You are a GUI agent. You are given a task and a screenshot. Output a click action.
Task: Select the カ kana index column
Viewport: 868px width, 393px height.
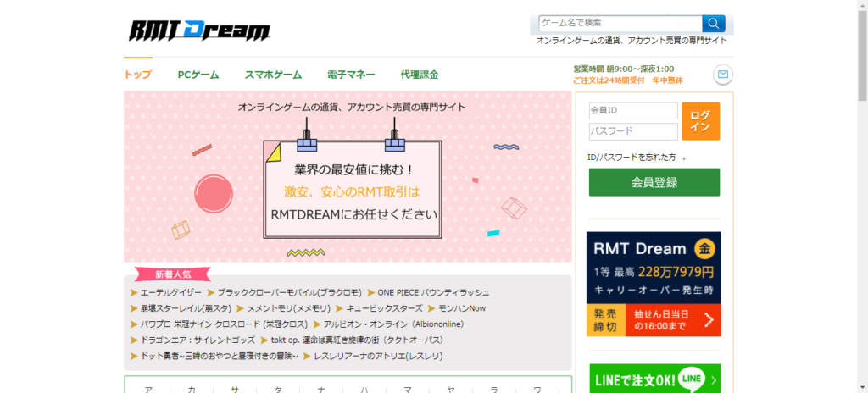(192, 389)
